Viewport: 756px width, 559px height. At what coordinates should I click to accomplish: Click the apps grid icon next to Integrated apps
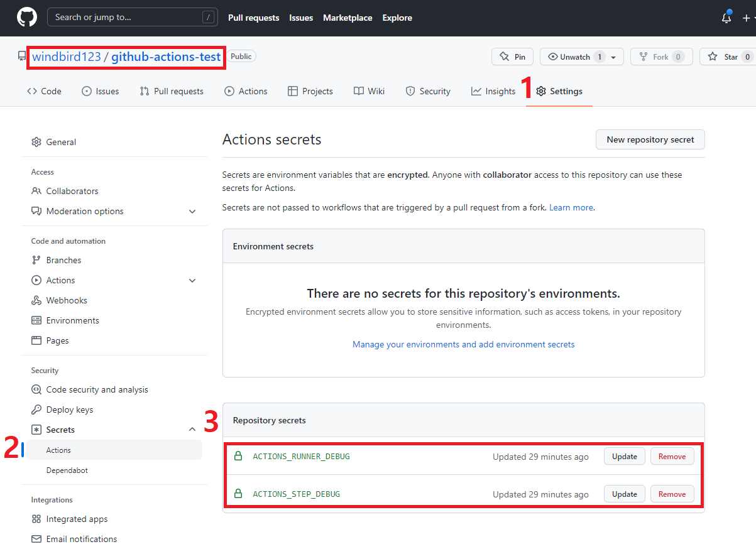[x=36, y=519]
